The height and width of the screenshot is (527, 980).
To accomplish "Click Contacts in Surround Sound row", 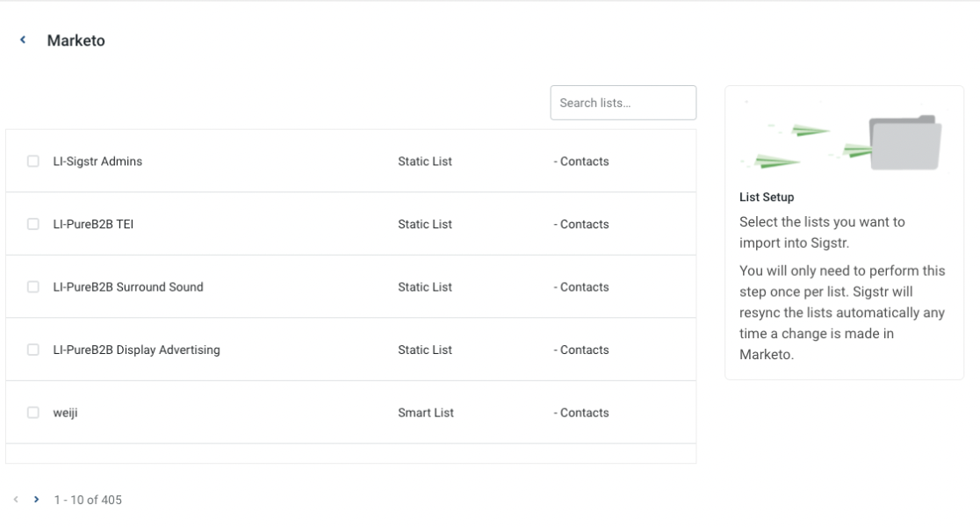I will [x=581, y=287].
